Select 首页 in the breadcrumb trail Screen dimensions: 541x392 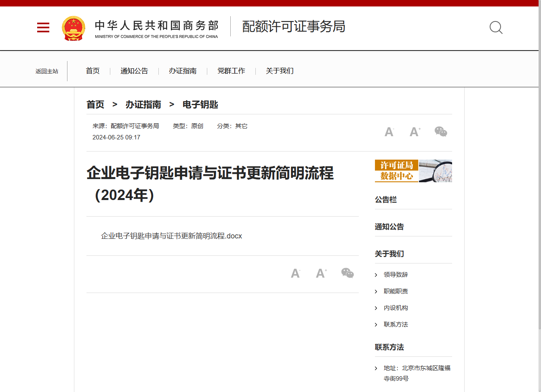tap(95, 104)
